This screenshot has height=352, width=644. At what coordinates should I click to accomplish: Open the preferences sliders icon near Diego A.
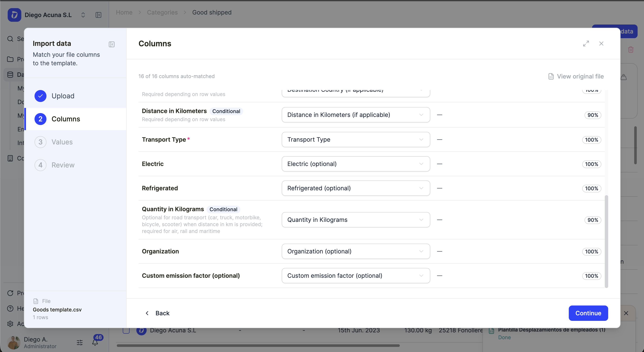[x=80, y=342]
